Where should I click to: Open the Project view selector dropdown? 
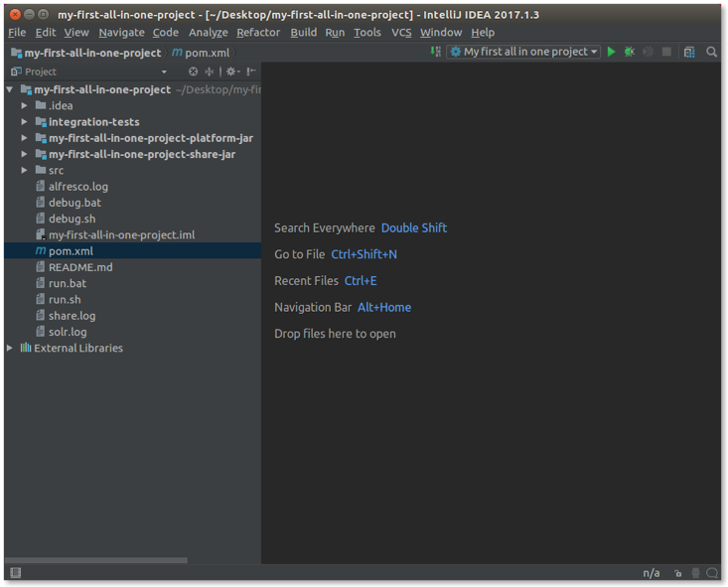[164, 72]
